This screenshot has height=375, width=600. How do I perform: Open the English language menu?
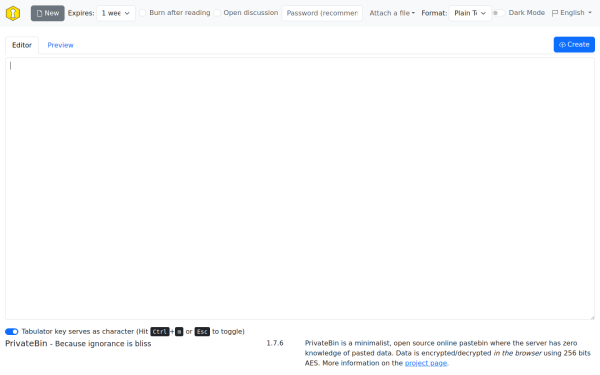(x=572, y=13)
